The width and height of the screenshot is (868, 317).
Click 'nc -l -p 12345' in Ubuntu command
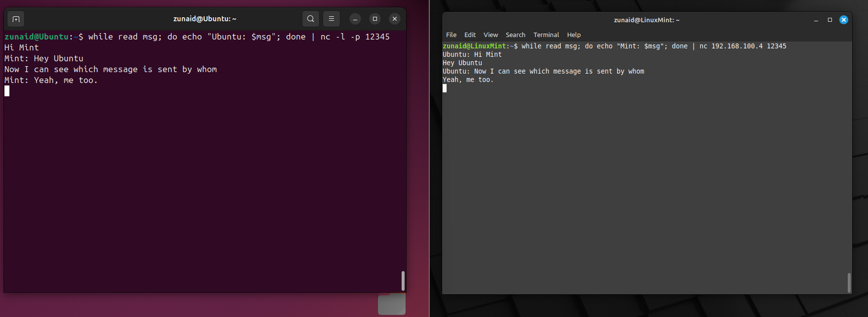pyautogui.click(x=355, y=37)
